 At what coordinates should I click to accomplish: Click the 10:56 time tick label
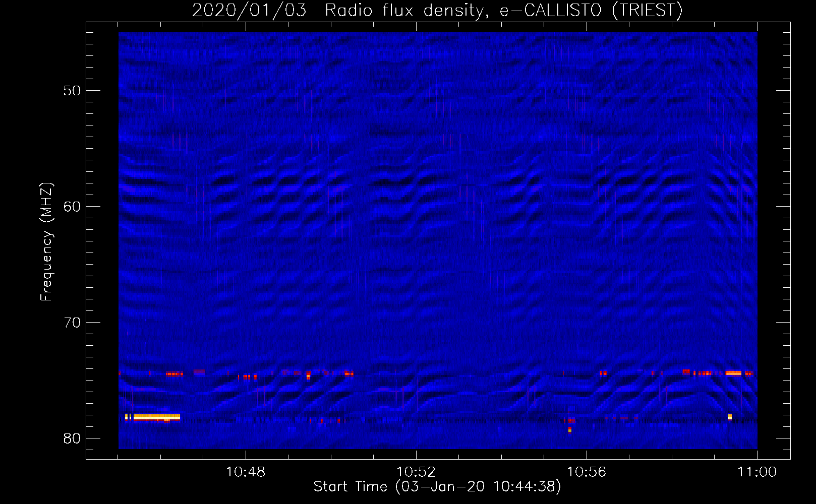(x=587, y=472)
